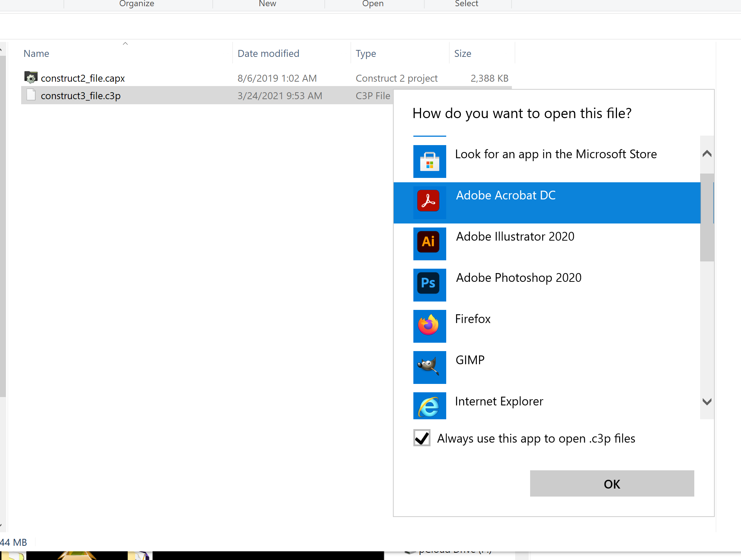Click the Microsoft Store bag icon

click(429, 162)
